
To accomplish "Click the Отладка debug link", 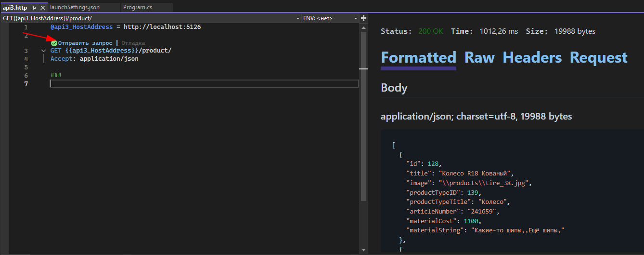I will coord(133,43).
